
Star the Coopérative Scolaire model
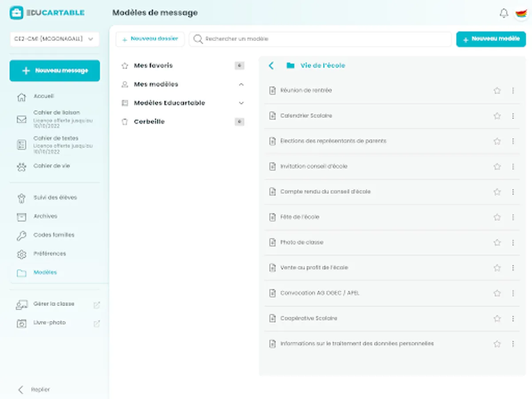[x=497, y=318]
